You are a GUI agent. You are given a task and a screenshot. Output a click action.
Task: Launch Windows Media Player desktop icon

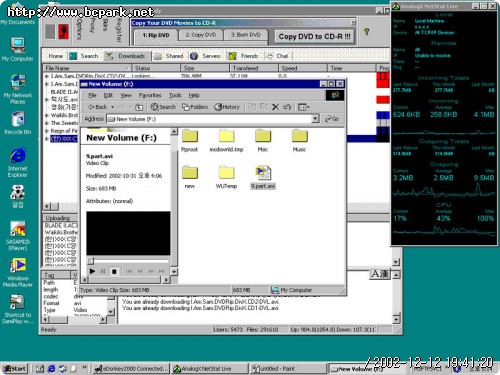[18, 273]
